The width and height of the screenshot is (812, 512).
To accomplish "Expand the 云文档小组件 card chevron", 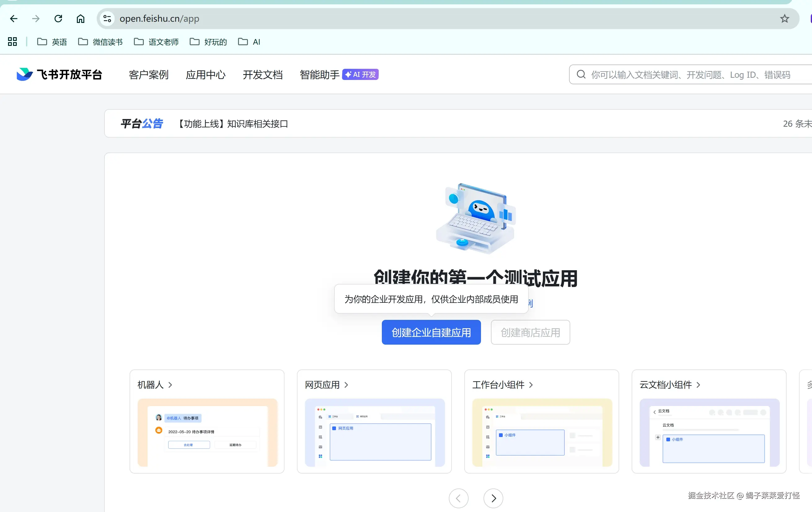I will 698,385.
